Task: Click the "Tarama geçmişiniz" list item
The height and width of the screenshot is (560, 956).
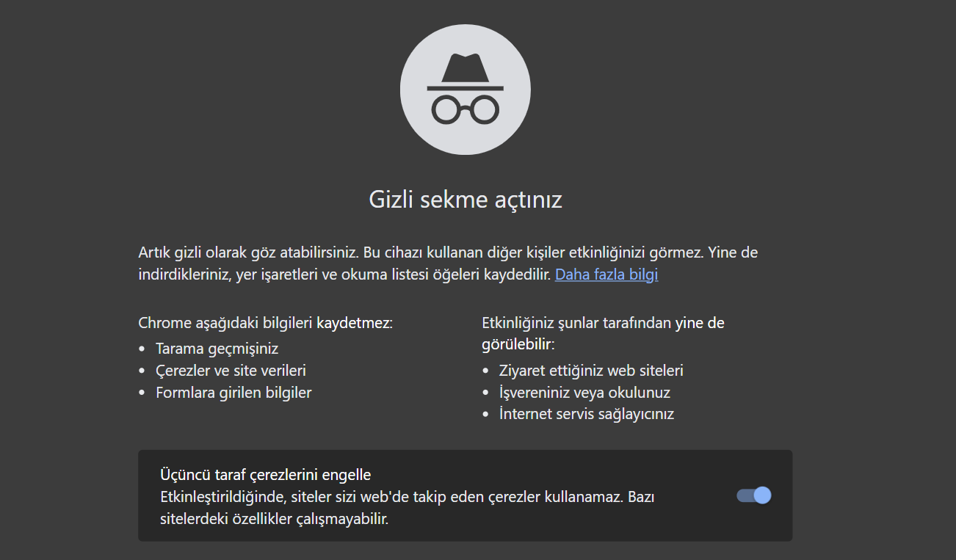Action: click(x=217, y=349)
